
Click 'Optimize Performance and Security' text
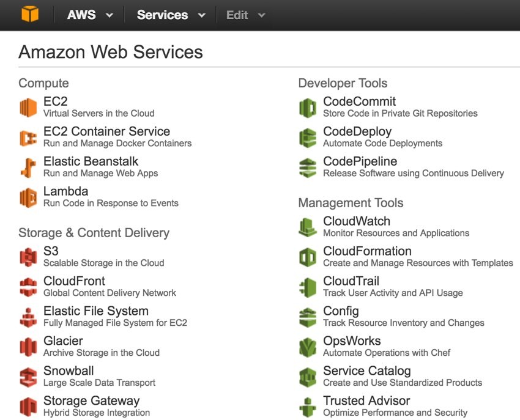click(395, 413)
